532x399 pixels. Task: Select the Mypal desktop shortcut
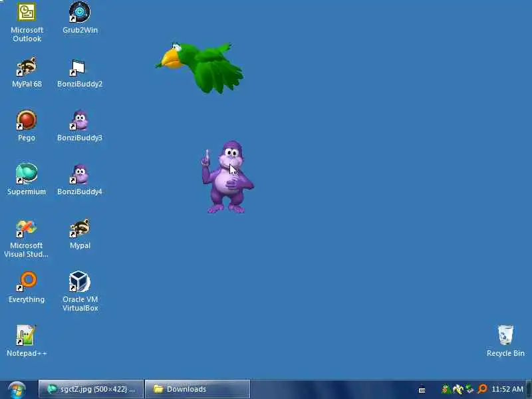pyautogui.click(x=80, y=233)
